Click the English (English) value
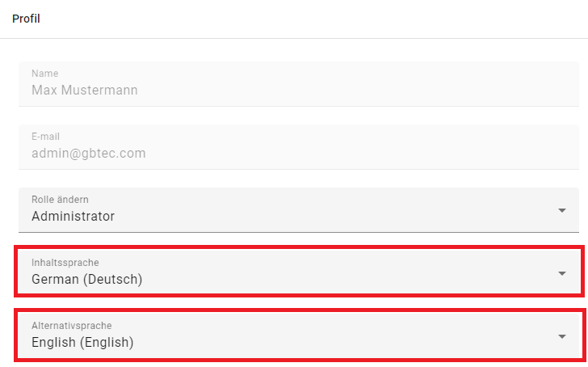Image resolution: width=588 pixels, height=367 pixels. [82, 343]
